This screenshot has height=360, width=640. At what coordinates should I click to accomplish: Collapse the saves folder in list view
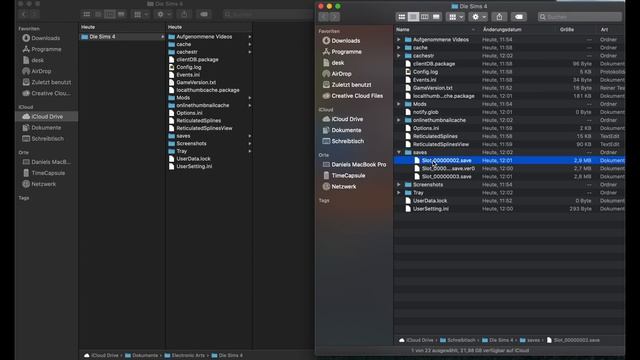[x=399, y=152]
